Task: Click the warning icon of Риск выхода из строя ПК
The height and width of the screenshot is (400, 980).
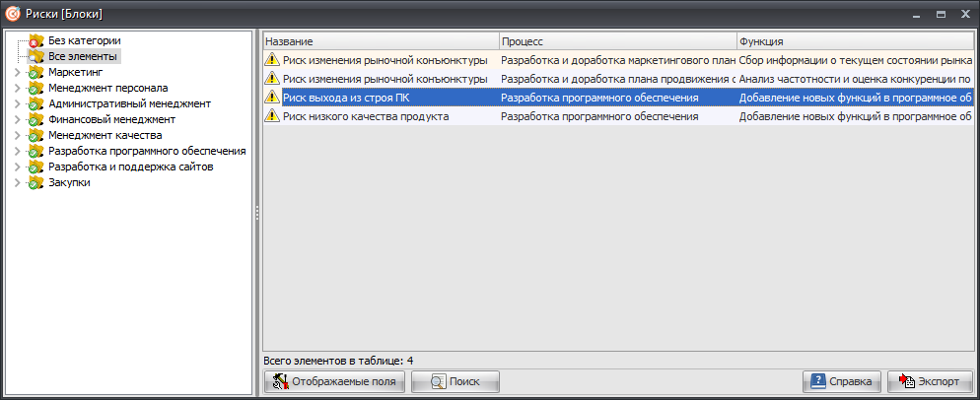Action: pos(272,98)
